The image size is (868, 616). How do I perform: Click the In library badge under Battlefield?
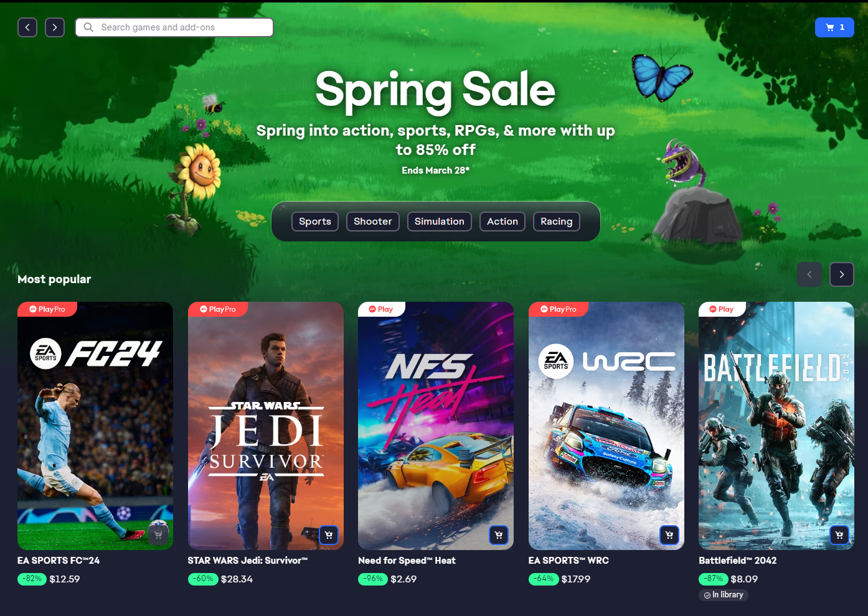(724, 595)
